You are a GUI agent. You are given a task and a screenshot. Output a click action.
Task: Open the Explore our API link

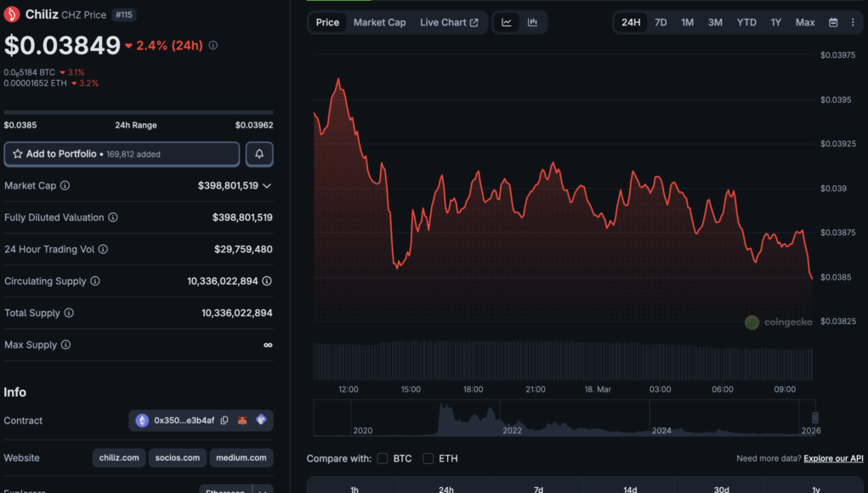833,459
